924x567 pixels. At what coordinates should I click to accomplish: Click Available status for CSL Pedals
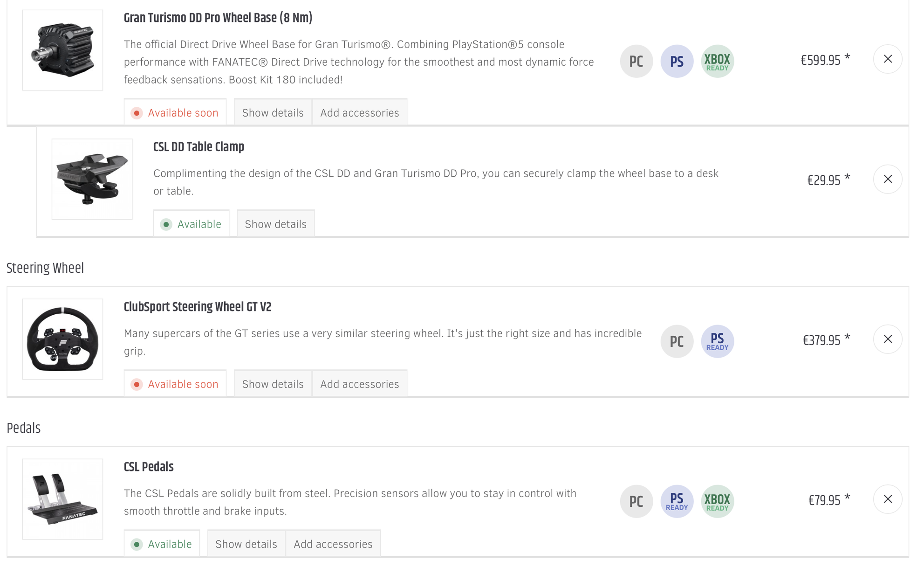[162, 544]
